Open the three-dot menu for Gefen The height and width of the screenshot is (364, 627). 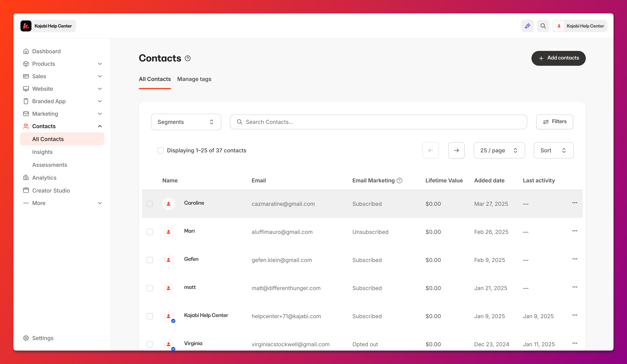[x=574, y=259]
